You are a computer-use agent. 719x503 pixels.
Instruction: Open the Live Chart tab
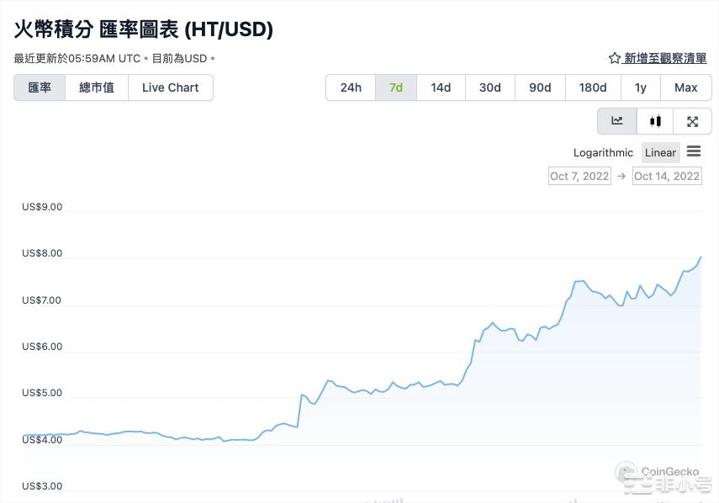click(x=171, y=88)
